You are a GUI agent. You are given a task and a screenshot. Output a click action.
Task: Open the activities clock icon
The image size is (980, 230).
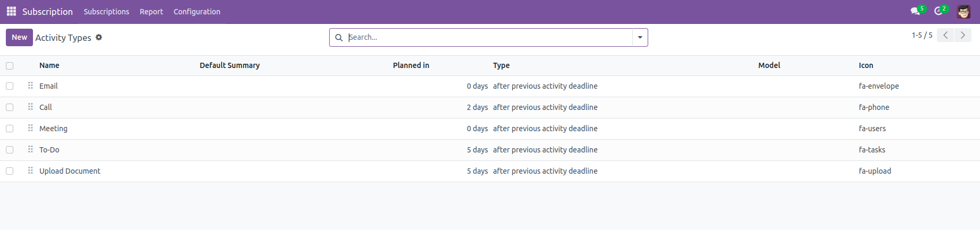tap(939, 11)
